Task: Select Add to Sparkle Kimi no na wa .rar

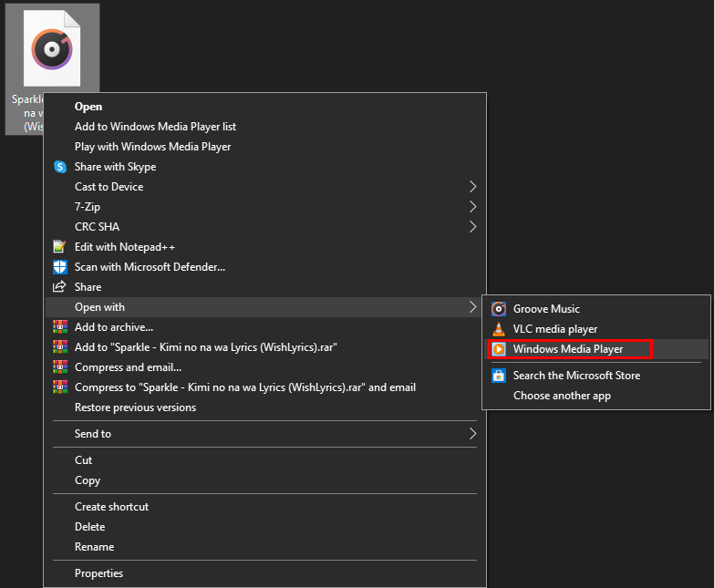Action: [265, 347]
